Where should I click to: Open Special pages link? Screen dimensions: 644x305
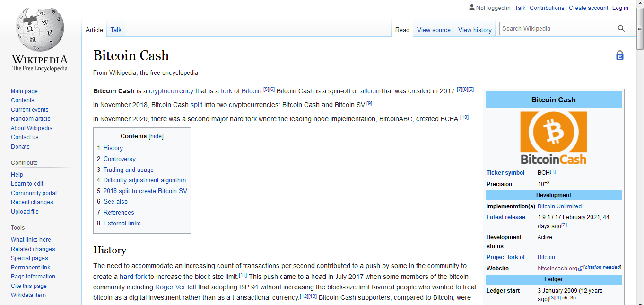(x=29, y=258)
